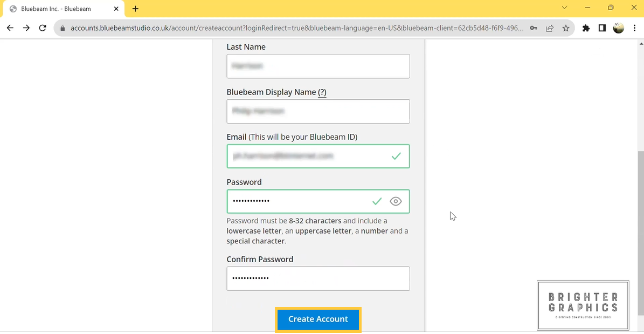This screenshot has width=644, height=334.
Task: Click the page vertical scrollbar
Action: coord(640,237)
